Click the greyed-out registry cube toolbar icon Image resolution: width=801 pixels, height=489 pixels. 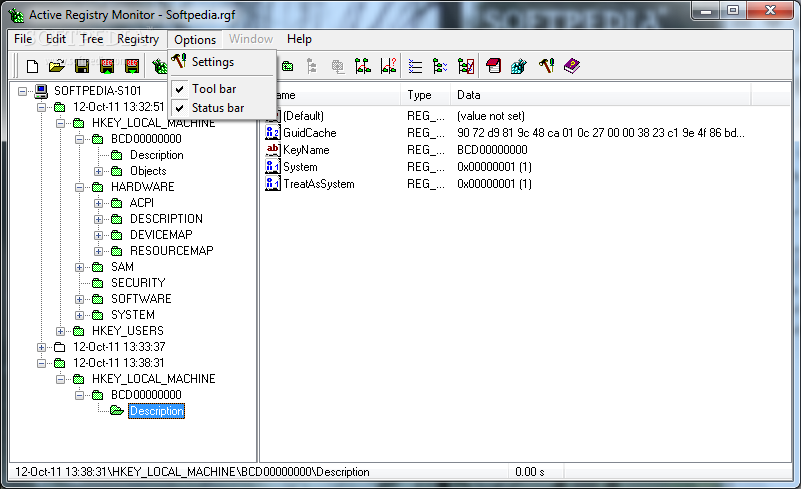(338, 66)
